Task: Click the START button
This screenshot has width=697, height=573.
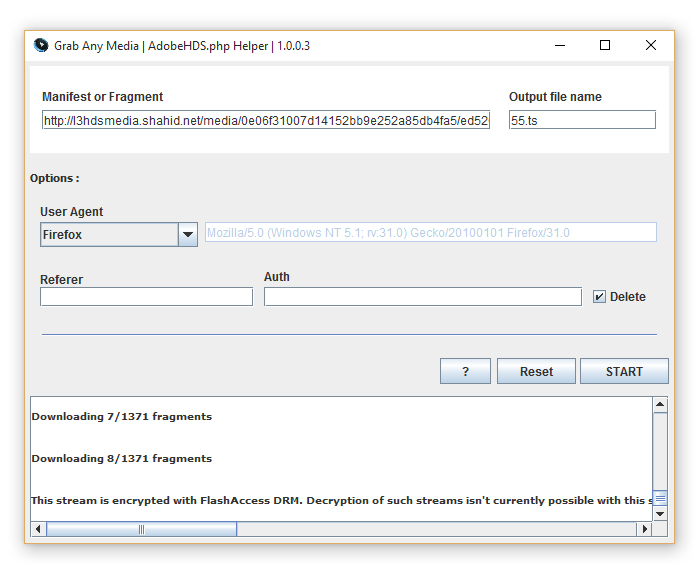Action: (x=624, y=371)
